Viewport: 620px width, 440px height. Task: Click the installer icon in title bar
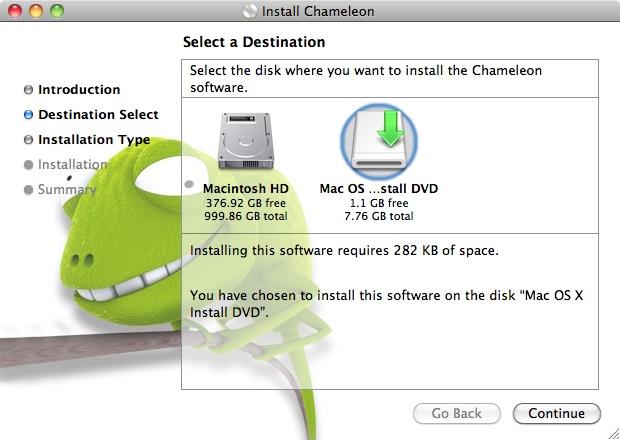250,11
